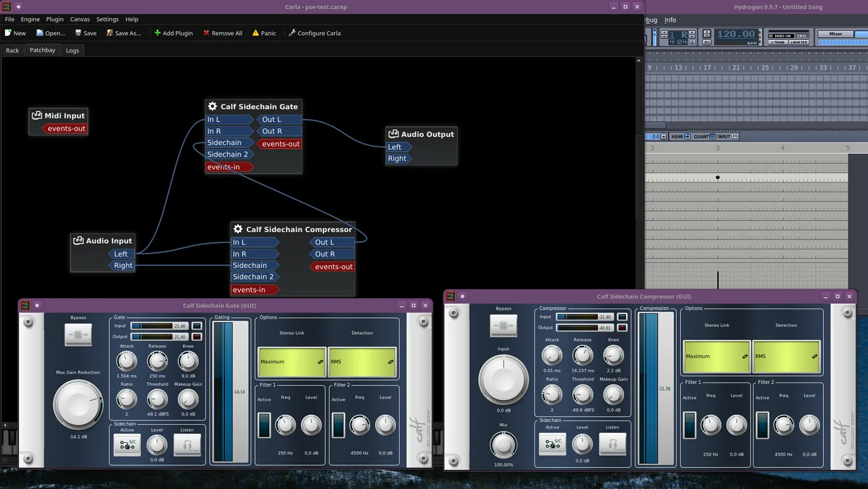Image resolution: width=868 pixels, height=489 pixels.
Task: Click the Max Gain Reduction knob in the Gate GUI
Action: 78,404
